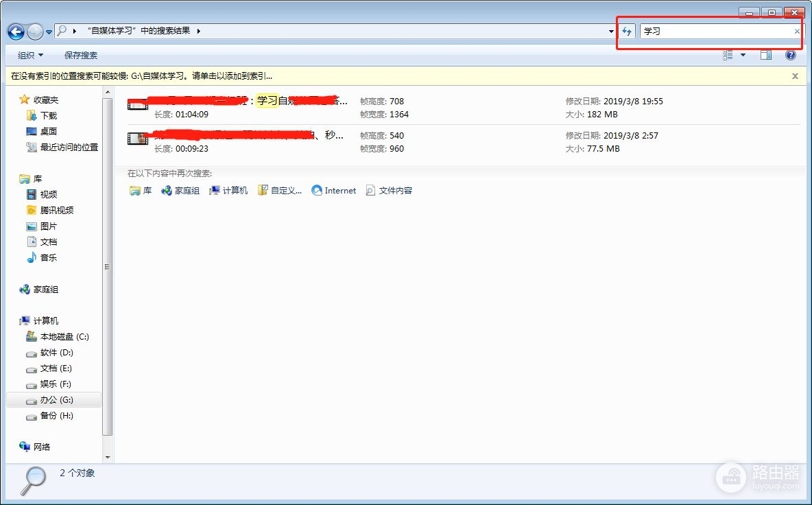Click 保存搜索 in the toolbar
This screenshot has width=812, height=505.
click(81, 55)
